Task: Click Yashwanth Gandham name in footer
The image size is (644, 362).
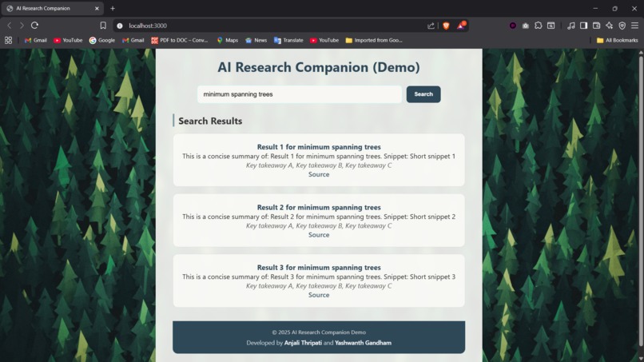Action: (x=363, y=343)
